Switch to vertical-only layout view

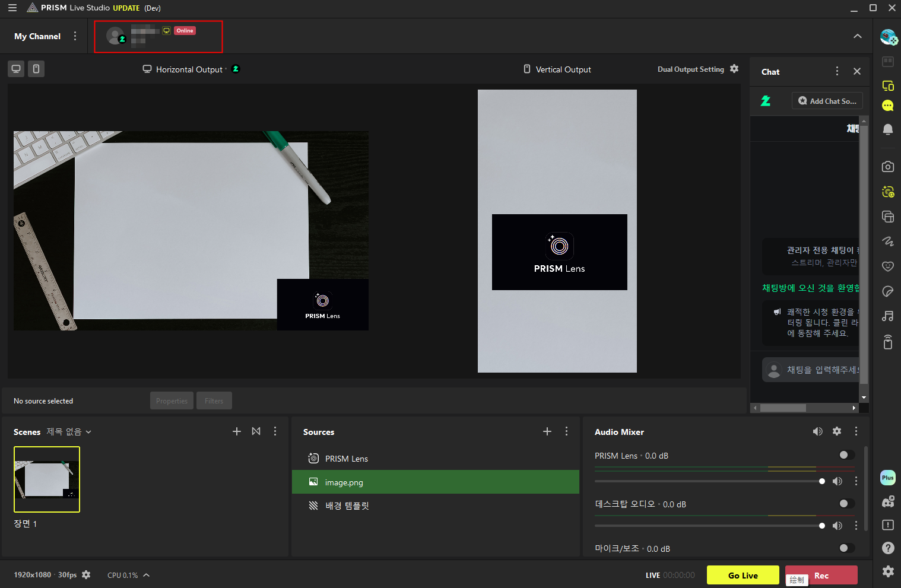tap(36, 69)
